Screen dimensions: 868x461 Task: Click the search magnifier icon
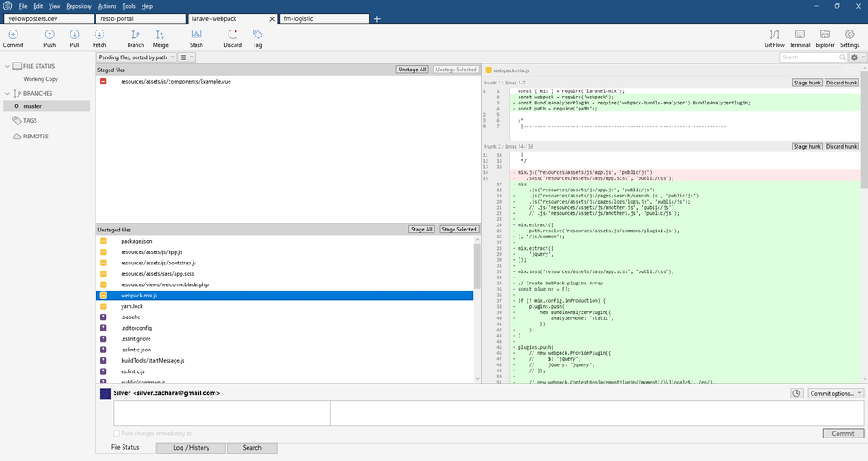point(843,57)
